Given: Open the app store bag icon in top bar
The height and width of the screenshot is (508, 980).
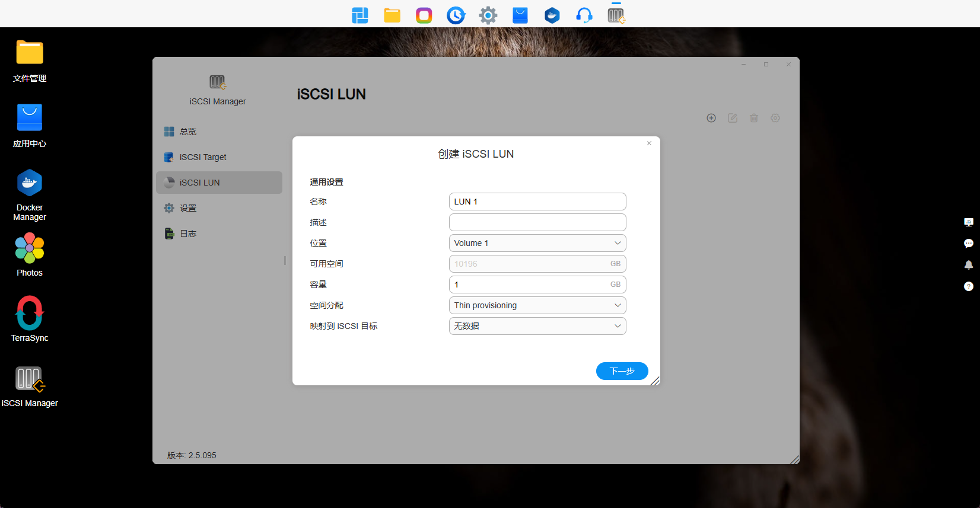Looking at the screenshot, I should tap(520, 15).
